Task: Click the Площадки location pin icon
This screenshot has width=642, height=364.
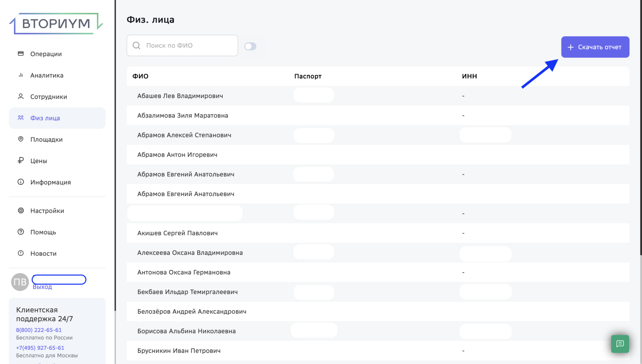Action: [21, 139]
